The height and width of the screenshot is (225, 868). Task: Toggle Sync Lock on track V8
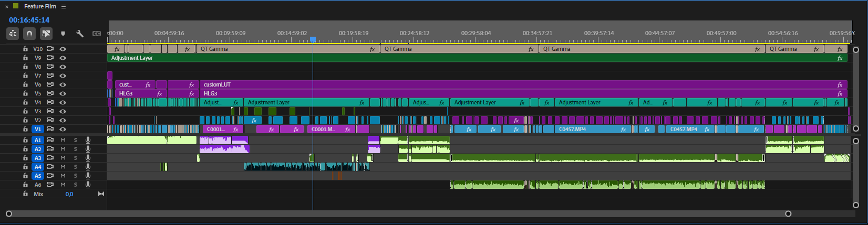click(x=50, y=67)
